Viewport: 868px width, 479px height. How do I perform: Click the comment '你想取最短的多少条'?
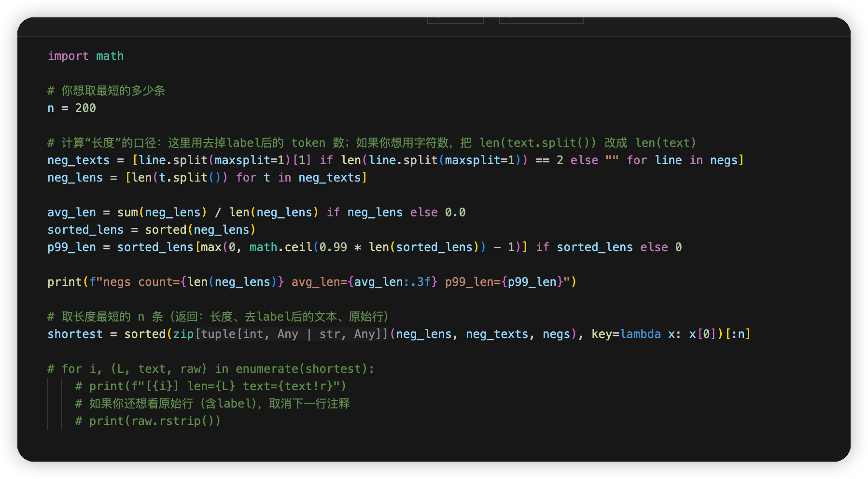click(x=113, y=91)
